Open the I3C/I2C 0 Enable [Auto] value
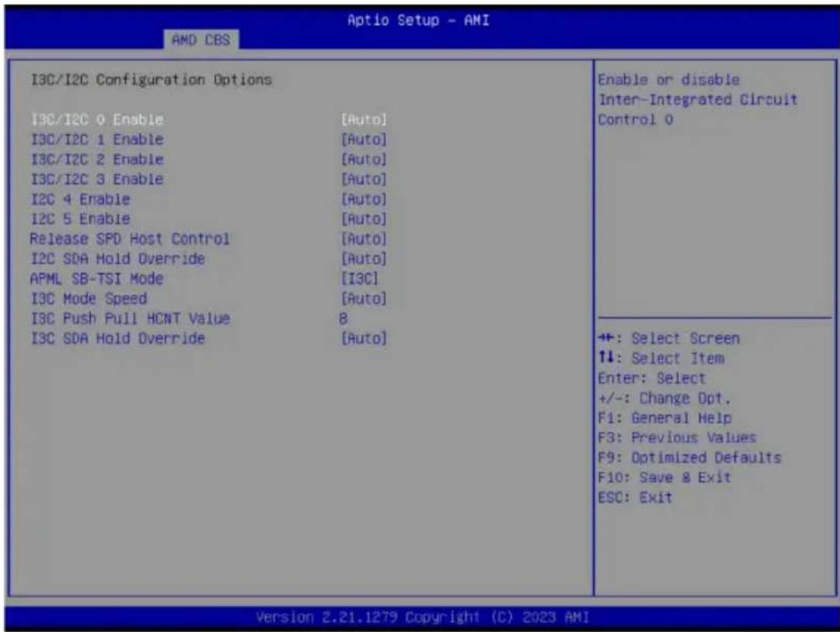 pos(363,119)
